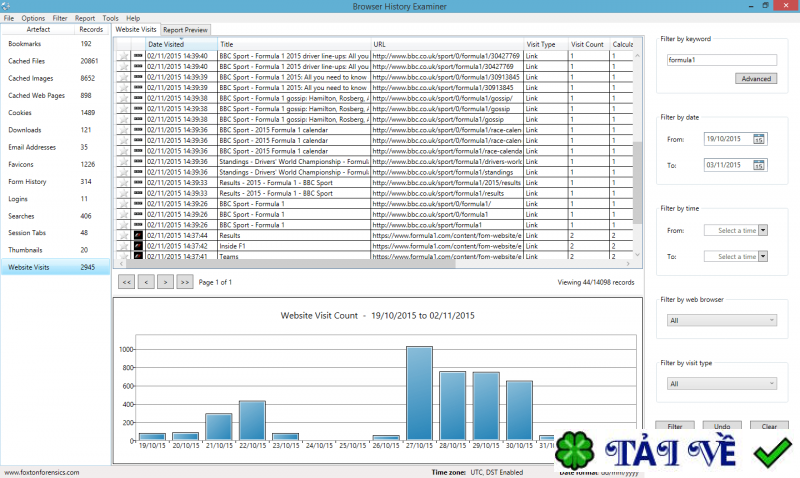Select the Cached Images artefact
This screenshot has width=800, height=478.
(x=55, y=78)
